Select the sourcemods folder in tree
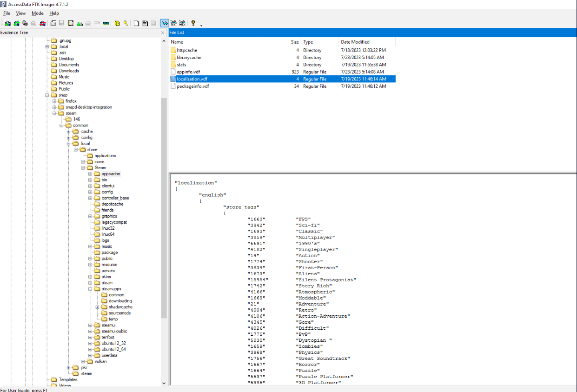Screen dimensions: 577x392 click(x=119, y=312)
